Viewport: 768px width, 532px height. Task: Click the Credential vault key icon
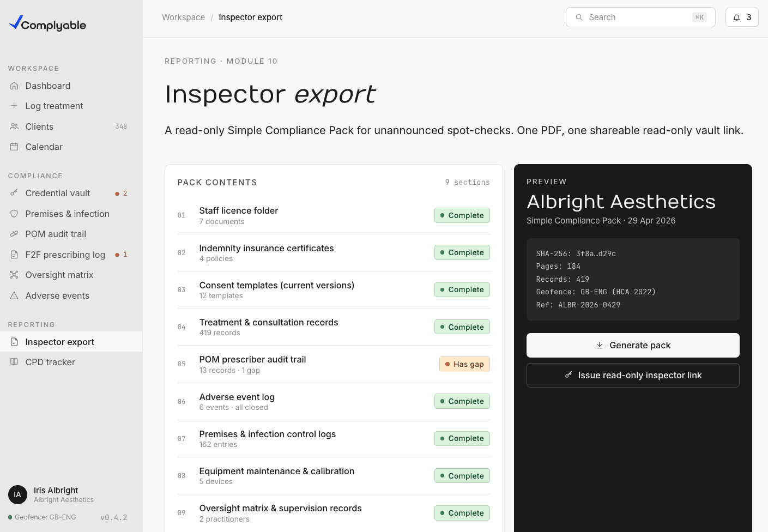coord(14,193)
